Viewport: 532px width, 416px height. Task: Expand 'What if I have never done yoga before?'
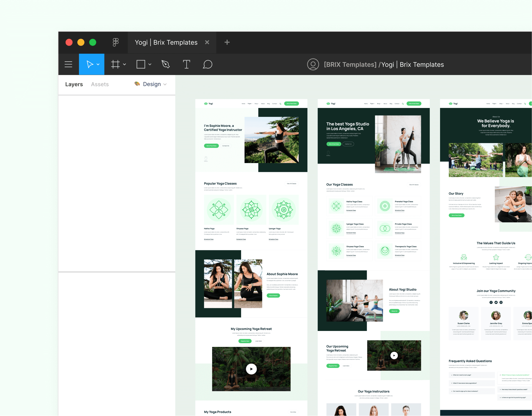(472, 383)
